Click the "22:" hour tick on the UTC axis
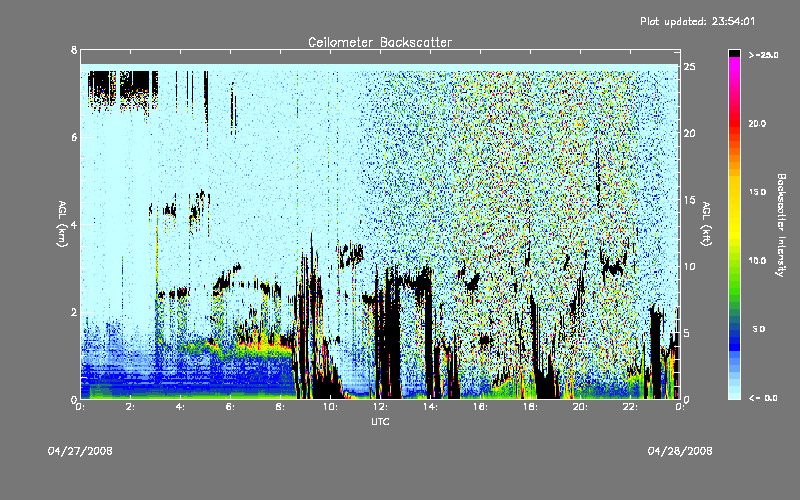Viewport: 800px width, 500px height. 630,407
